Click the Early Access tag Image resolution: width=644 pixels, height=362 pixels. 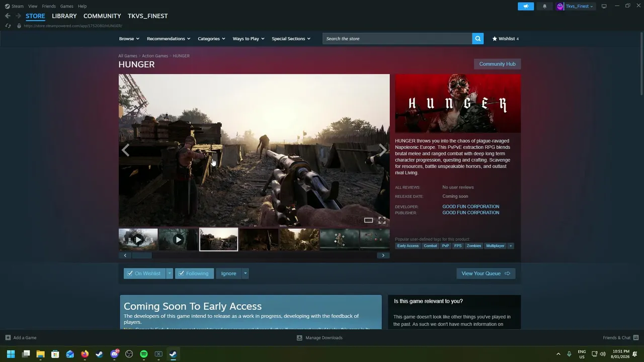[408, 246]
